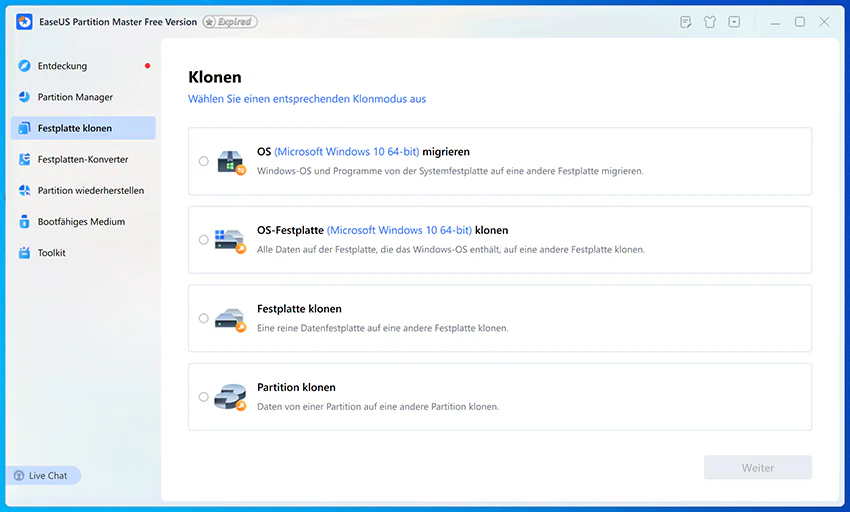The width and height of the screenshot is (850, 512).
Task: Select the OS-Festplatte klonen radio button
Action: tap(203, 240)
